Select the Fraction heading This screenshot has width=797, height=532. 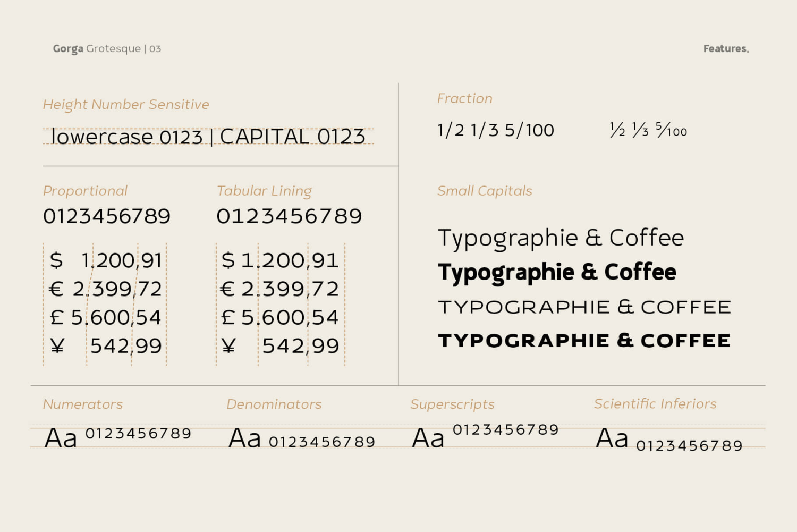tap(464, 99)
